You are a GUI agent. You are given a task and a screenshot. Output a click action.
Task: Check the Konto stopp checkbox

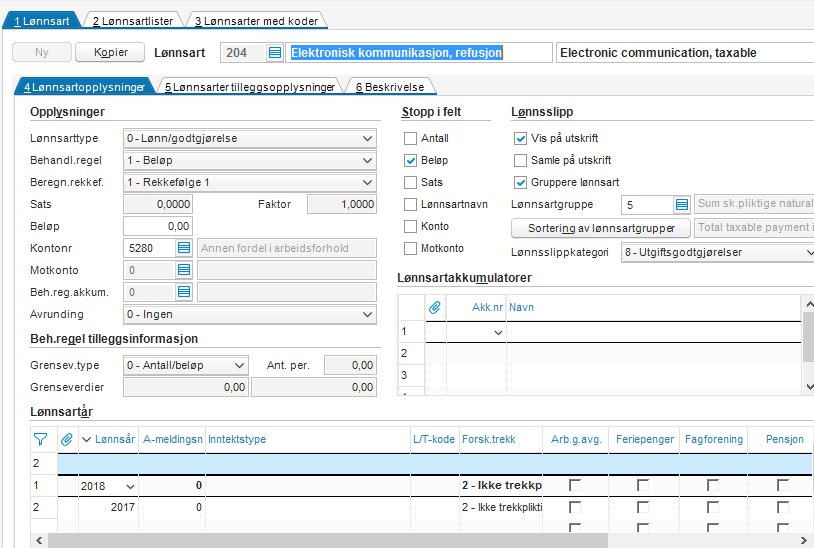point(410,226)
